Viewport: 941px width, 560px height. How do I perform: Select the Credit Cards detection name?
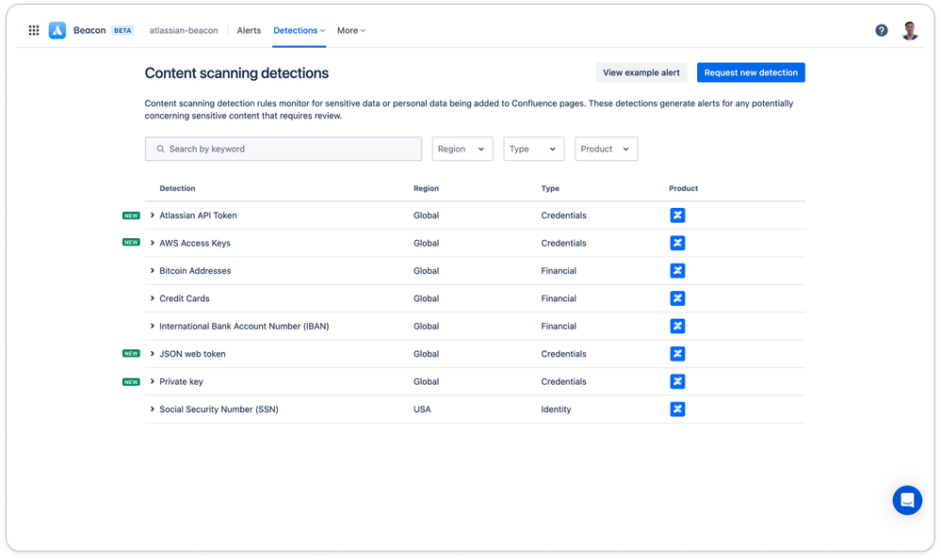(x=185, y=298)
